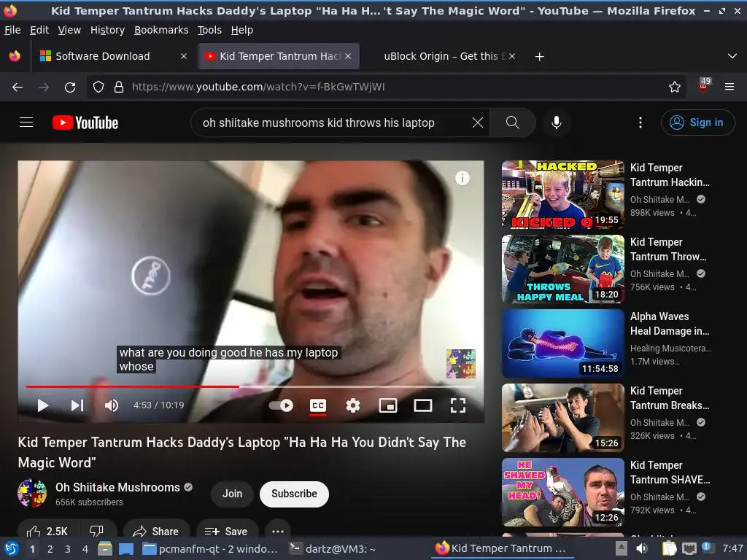Click the video progress bar
Screen dimensions: 747x560
pyautogui.click(x=251, y=386)
